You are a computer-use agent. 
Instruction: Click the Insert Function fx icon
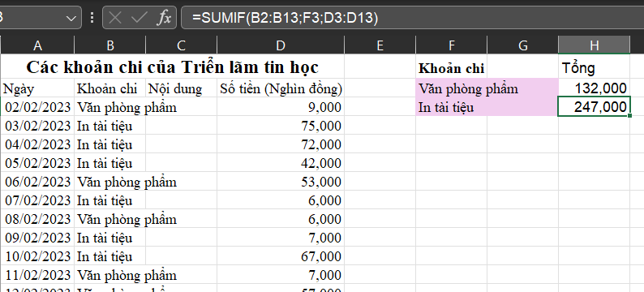pos(164,18)
